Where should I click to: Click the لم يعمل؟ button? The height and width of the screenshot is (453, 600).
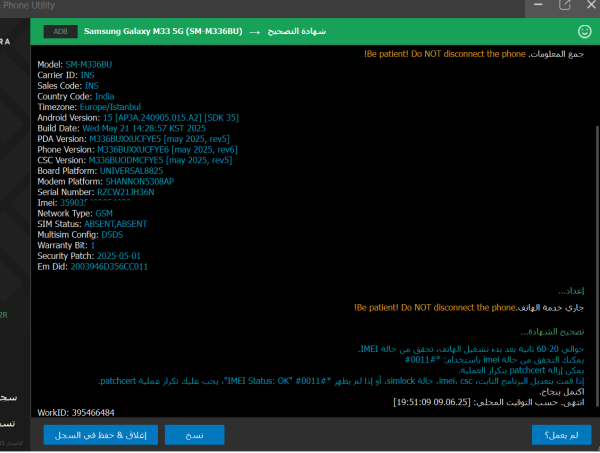[561, 435]
